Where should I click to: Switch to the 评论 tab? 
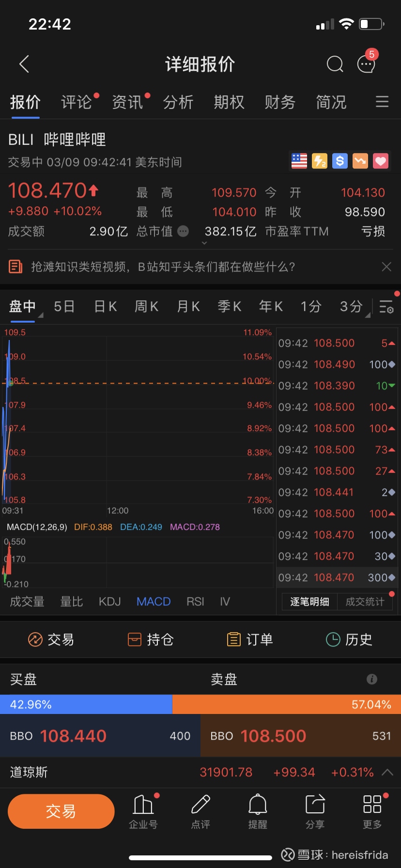pyautogui.click(x=77, y=102)
